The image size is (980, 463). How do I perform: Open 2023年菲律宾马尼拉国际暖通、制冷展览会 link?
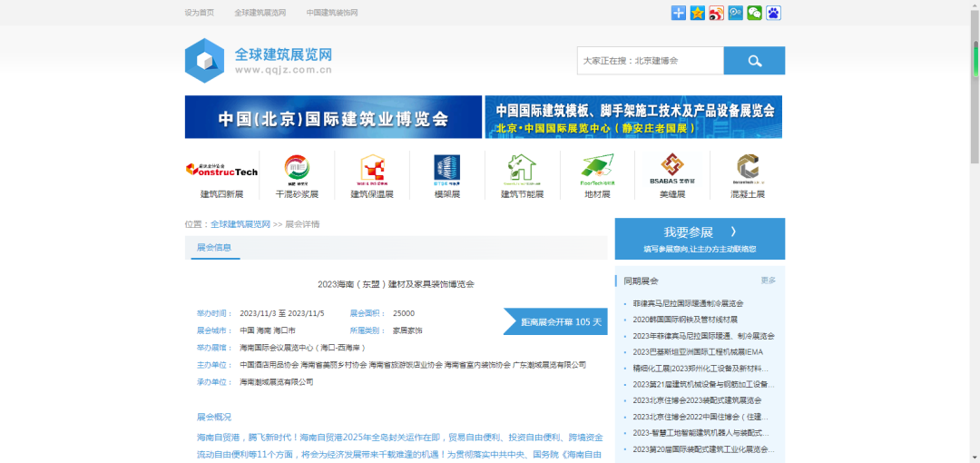coord(704,336)
